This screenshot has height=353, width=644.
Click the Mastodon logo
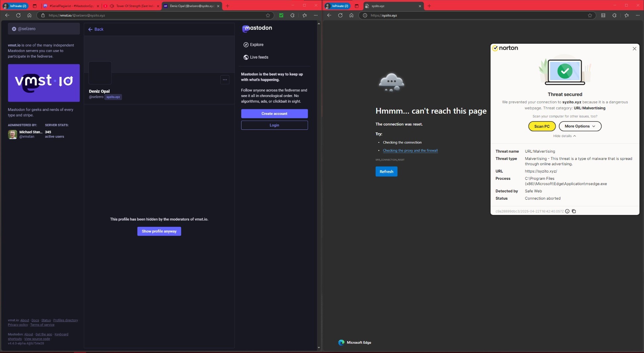(257, 28)
